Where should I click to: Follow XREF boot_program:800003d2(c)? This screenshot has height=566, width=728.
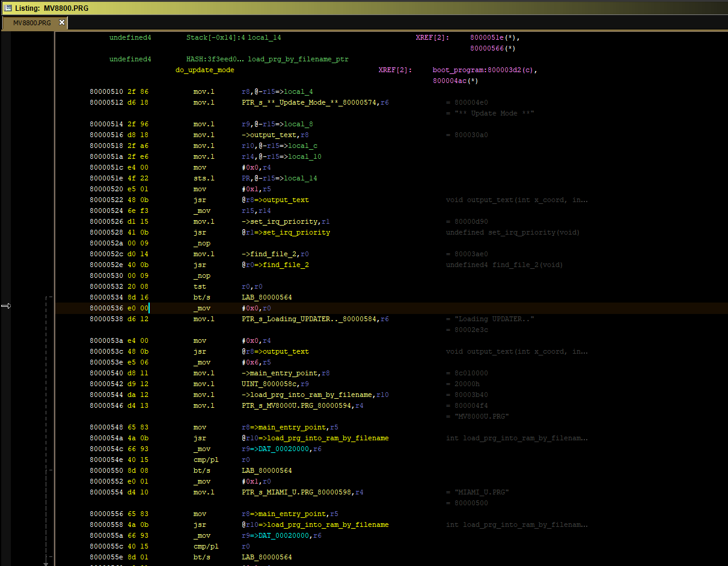[485, 70]
